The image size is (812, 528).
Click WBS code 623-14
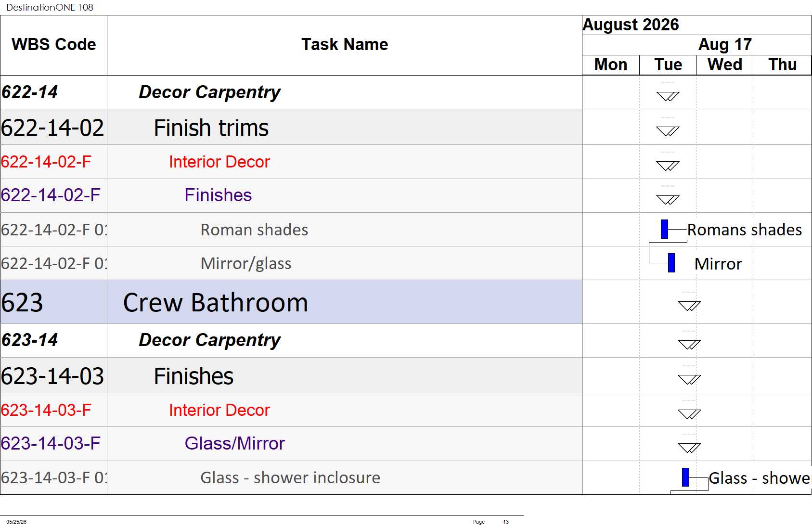pyautogui.click(x=29, y=340)
